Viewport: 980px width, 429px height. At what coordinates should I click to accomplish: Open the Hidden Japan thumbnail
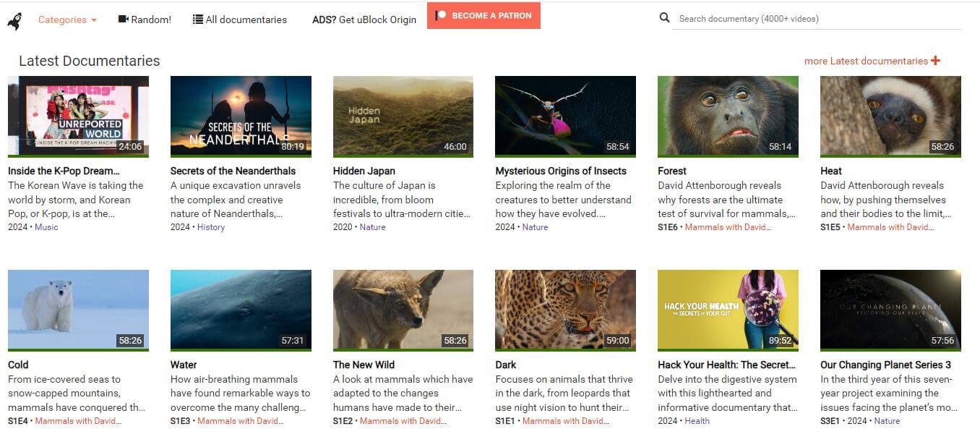pos(403,116)
